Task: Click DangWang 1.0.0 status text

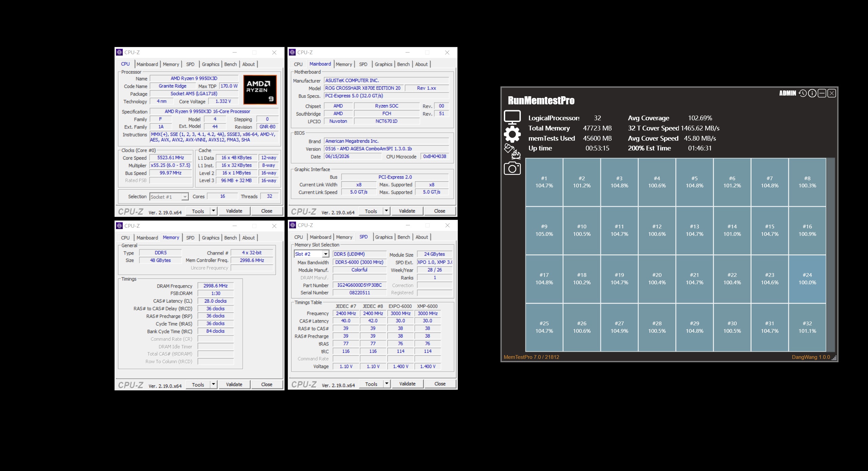Action: tap(811, 357)
